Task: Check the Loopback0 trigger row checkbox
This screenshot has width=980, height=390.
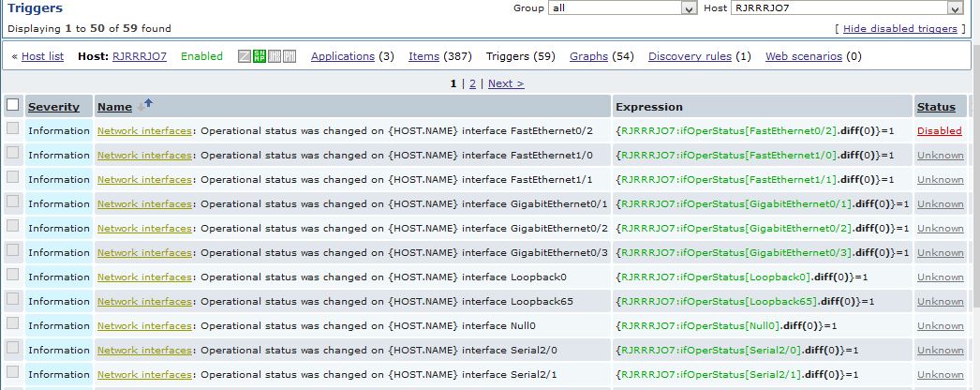Action: pyautogui.click(x=12, y=275)
